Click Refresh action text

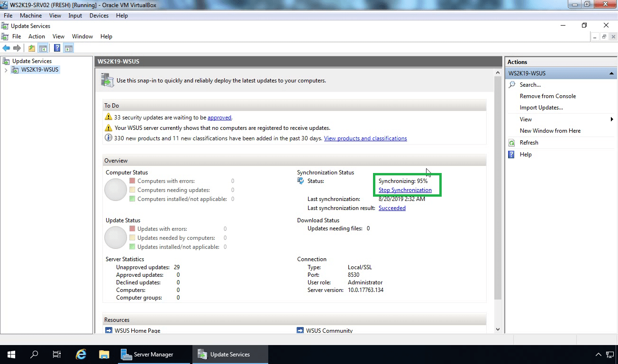529,143
